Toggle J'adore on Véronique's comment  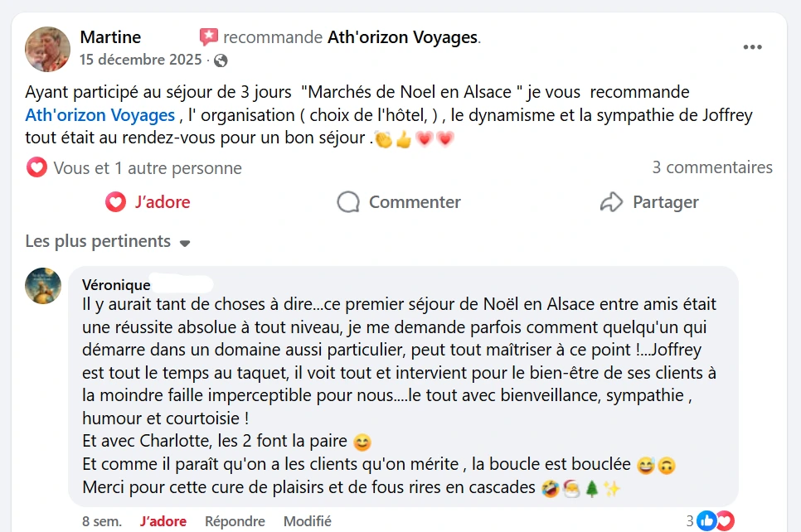163,521
